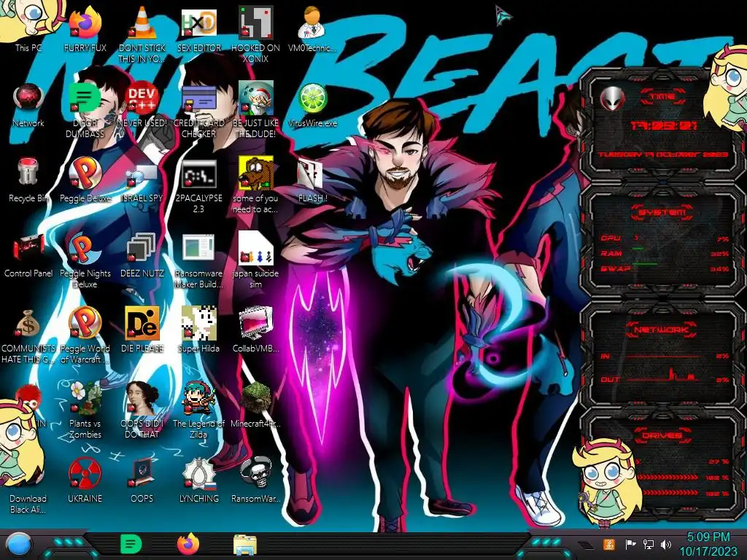Open the Download Black Ali... label
Screen dimensions: 747x560
point(28,504)
